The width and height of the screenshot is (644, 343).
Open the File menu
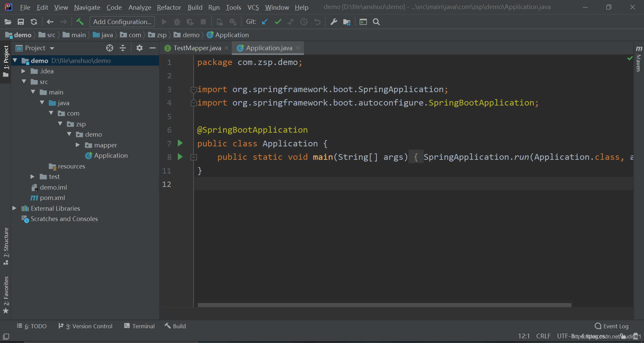click(25, 7)
